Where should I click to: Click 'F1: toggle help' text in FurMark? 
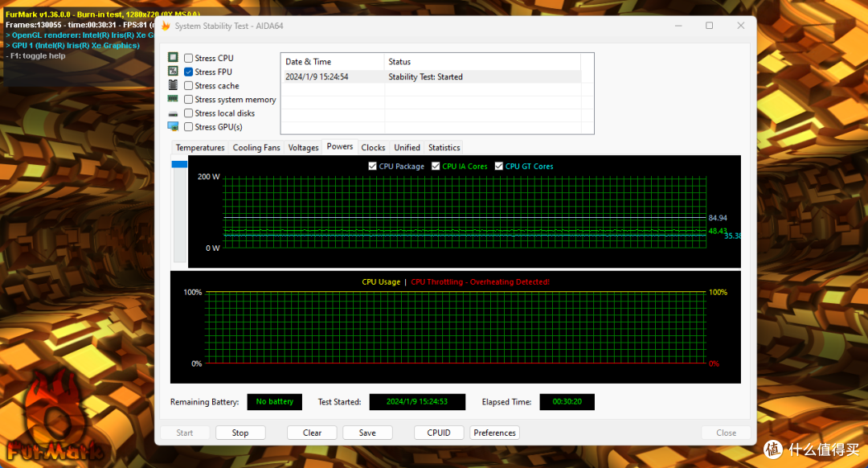coord(38,56)
